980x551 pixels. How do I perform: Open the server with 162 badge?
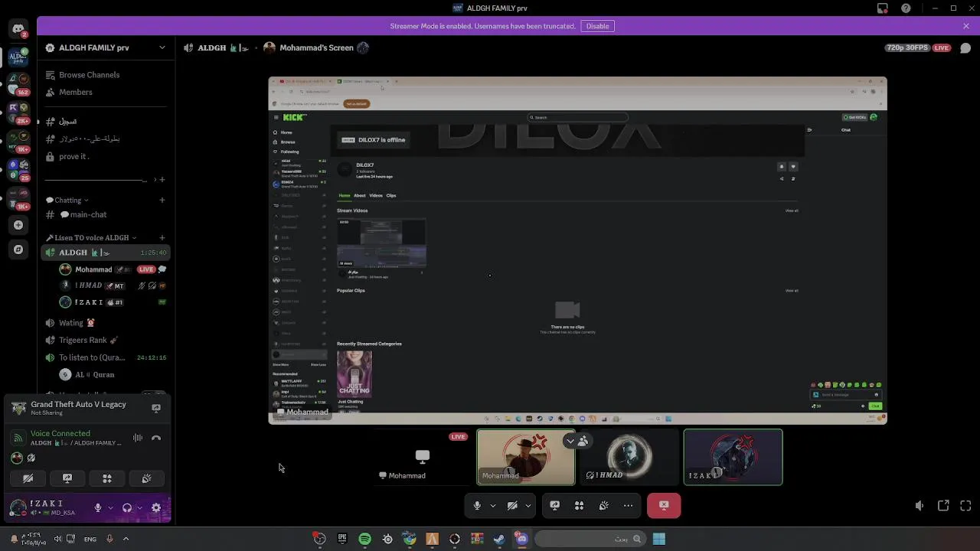[x=18, y=84]
